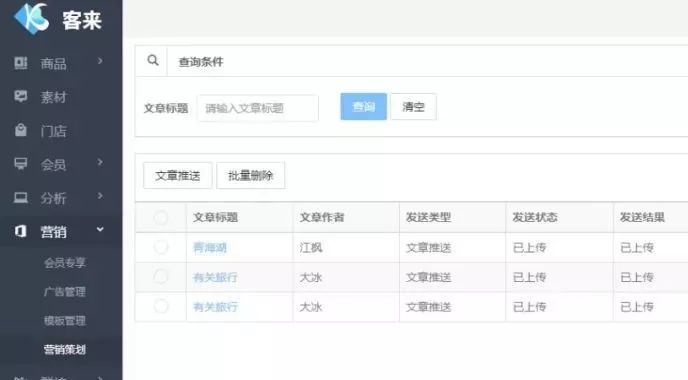Open 广告管理 submenu item

coord(65,291)
